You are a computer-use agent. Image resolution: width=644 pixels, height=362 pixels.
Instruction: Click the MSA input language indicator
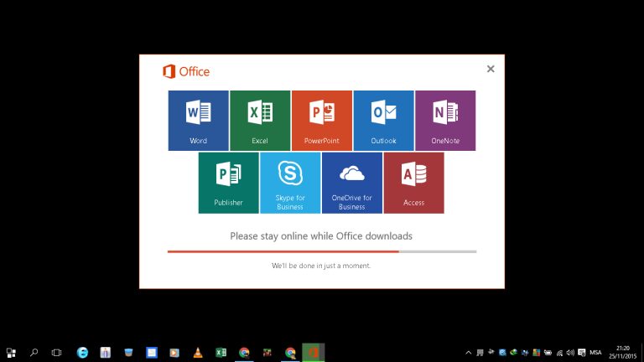click(595, 353)
